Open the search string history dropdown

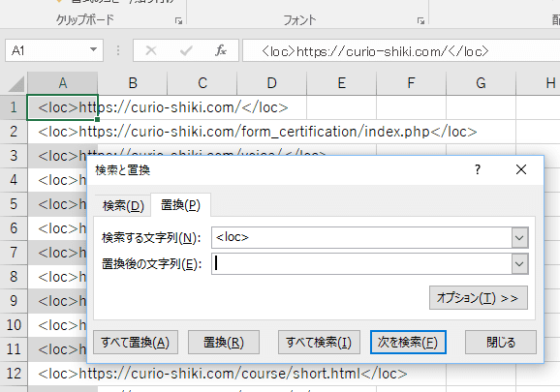[x=519, y=237]
